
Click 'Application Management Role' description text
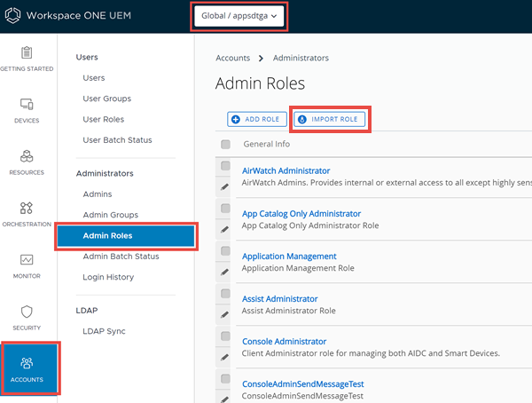[x=298, y=268]
